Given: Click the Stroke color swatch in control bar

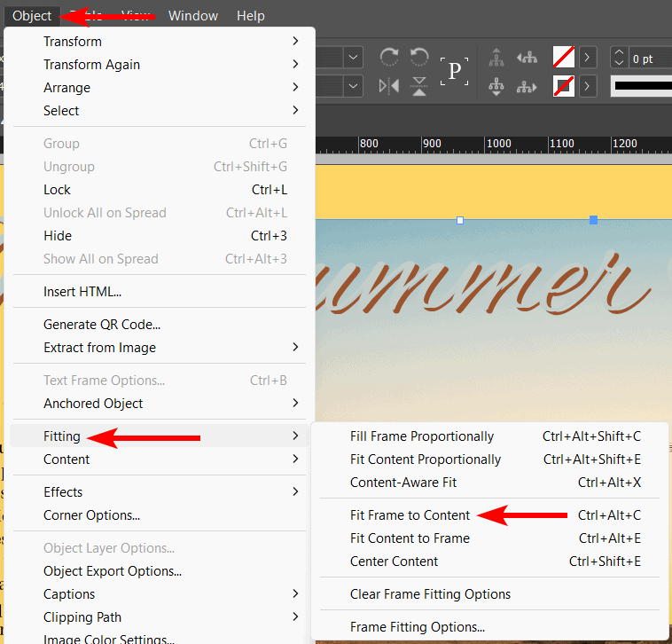Looking at the screenshot, I should tap(563, 87).
